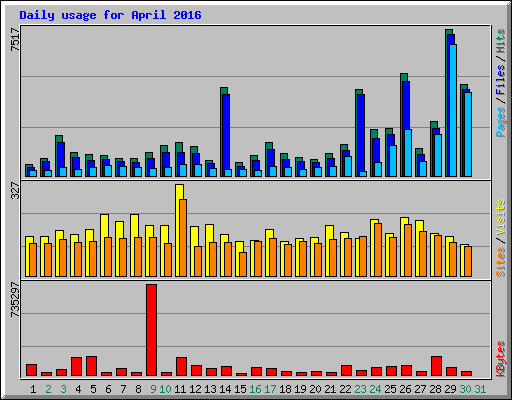The height and width of the screenshot is (400, 512).
Task: Click the red KBytes bar for day 1
Action: click(31, 370)
